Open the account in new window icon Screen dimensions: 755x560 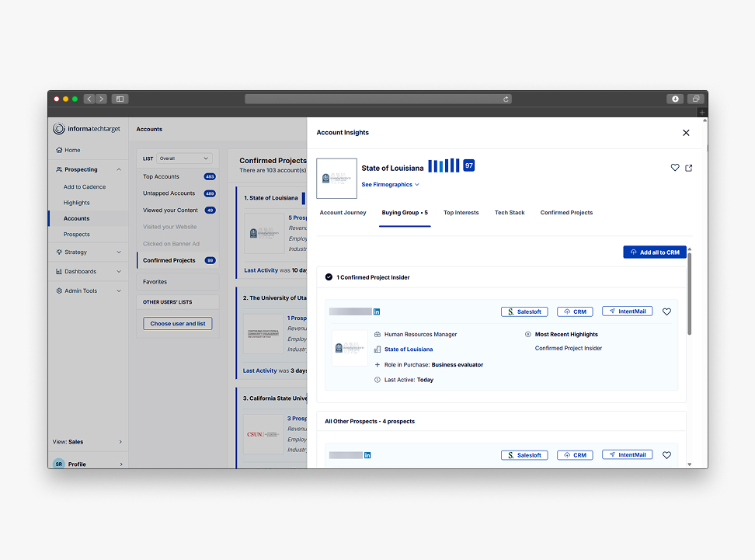point(689,168)
